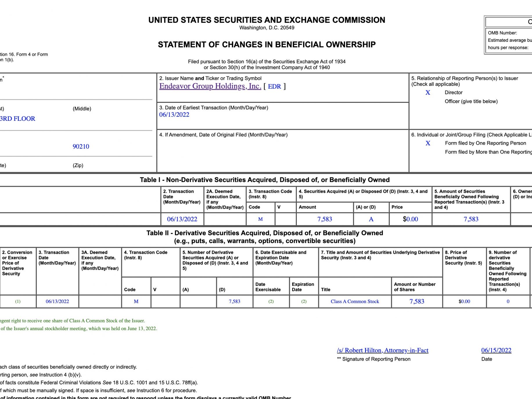Click the disposed (D) value 7,583

(234, 301)
